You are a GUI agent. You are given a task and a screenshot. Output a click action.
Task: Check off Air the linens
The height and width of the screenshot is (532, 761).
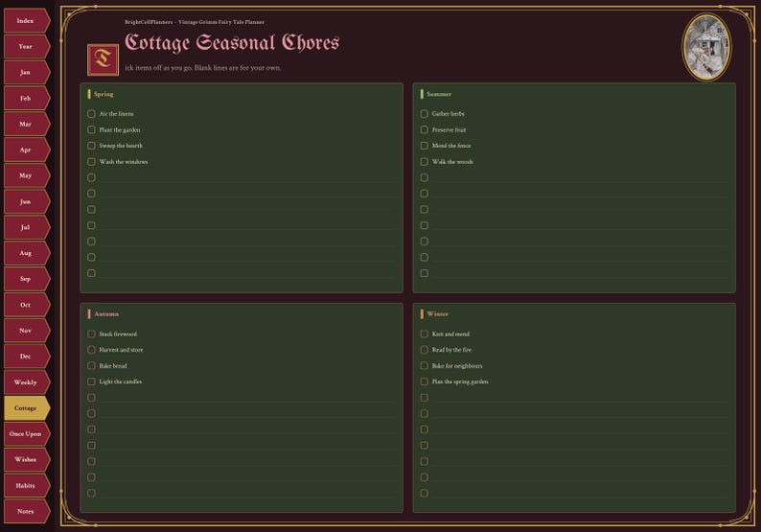91,113
